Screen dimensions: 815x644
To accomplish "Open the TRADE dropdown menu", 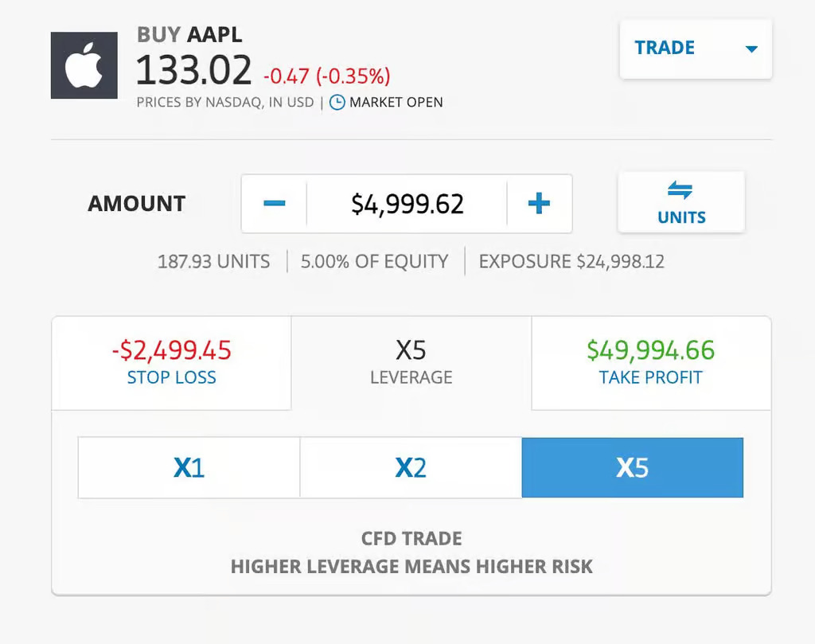I will [696, 49].
